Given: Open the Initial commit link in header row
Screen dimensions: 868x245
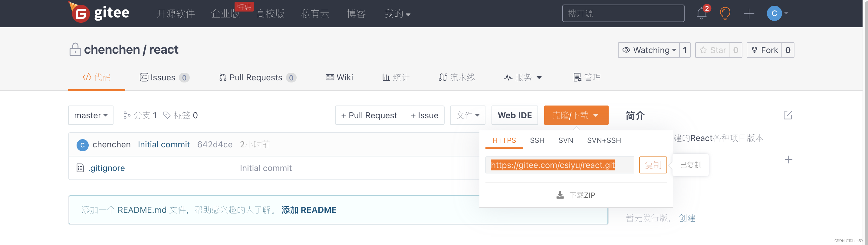Looking at the screenshot, I should (164, 144).
